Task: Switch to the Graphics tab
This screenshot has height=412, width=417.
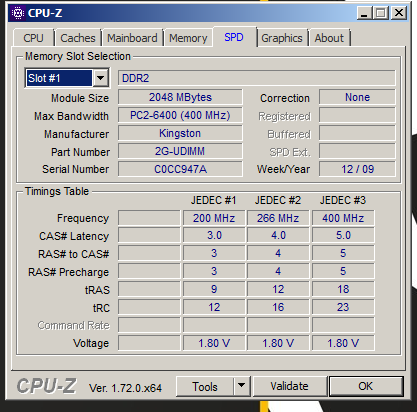Action: 282,38
